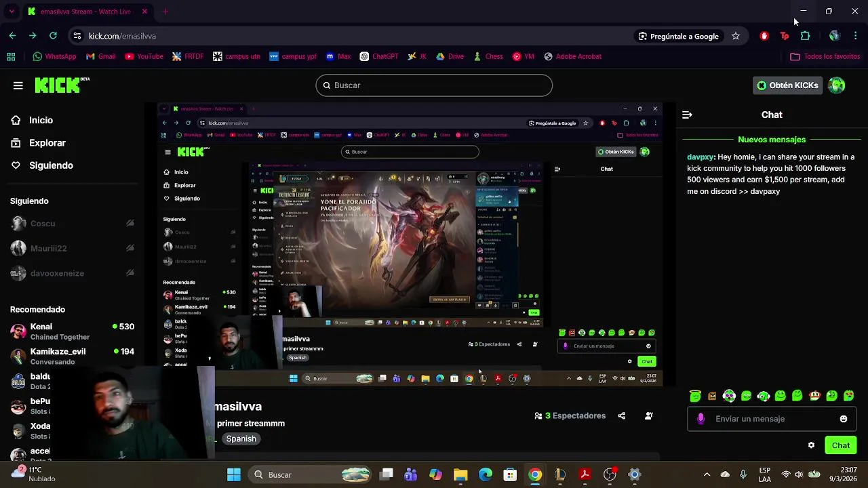Insert the angel halo green emote
The image size is (868, 488).
tap(695, 396)
